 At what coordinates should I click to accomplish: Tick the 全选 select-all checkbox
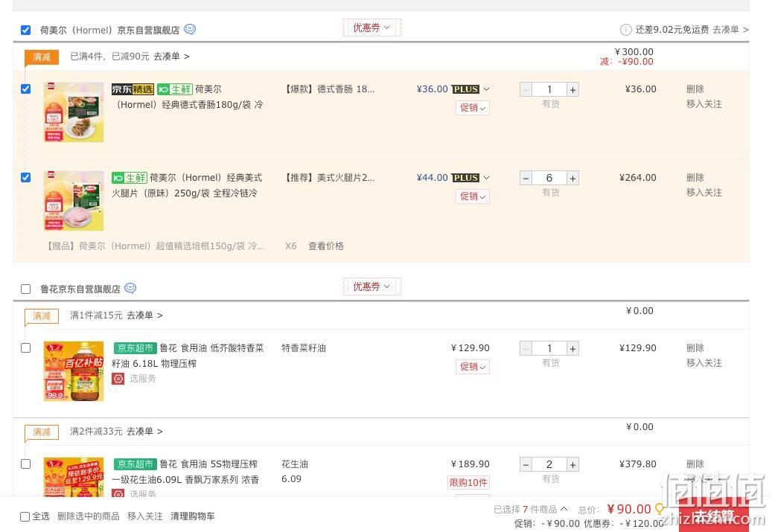click(x=25, y=516)
